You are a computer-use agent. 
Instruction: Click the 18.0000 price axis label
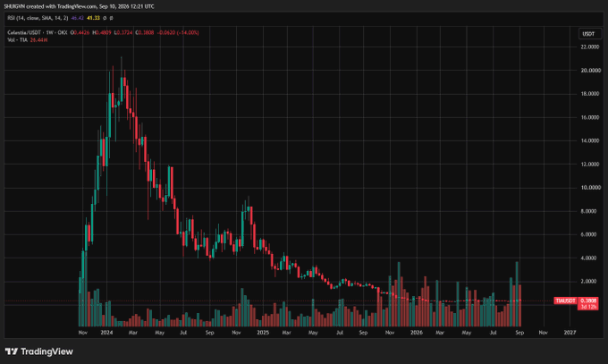point(590,94)
